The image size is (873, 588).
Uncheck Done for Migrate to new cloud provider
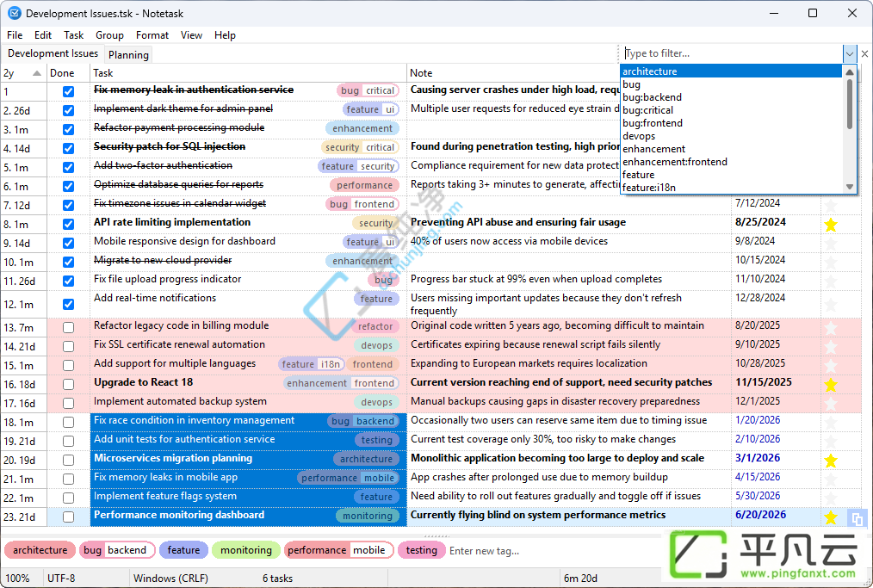tap(69, 262)
